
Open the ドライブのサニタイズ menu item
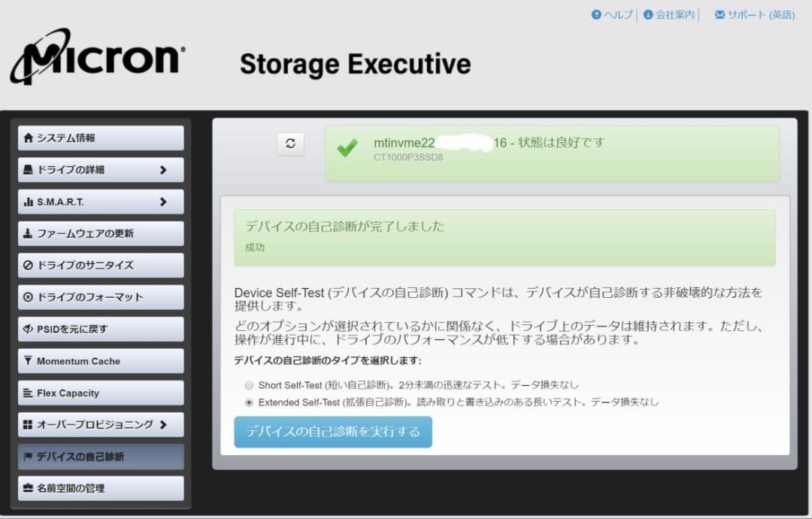[101, 266]
